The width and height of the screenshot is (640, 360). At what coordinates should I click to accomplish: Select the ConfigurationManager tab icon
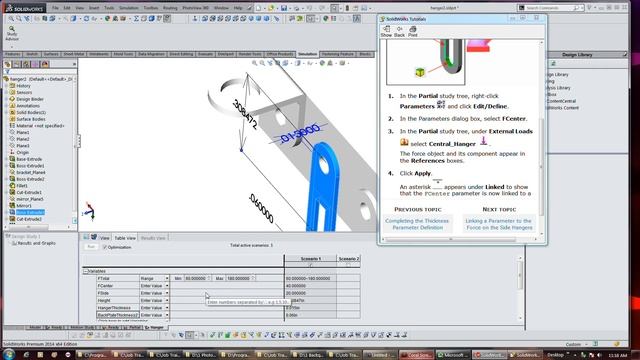[26, 64]
